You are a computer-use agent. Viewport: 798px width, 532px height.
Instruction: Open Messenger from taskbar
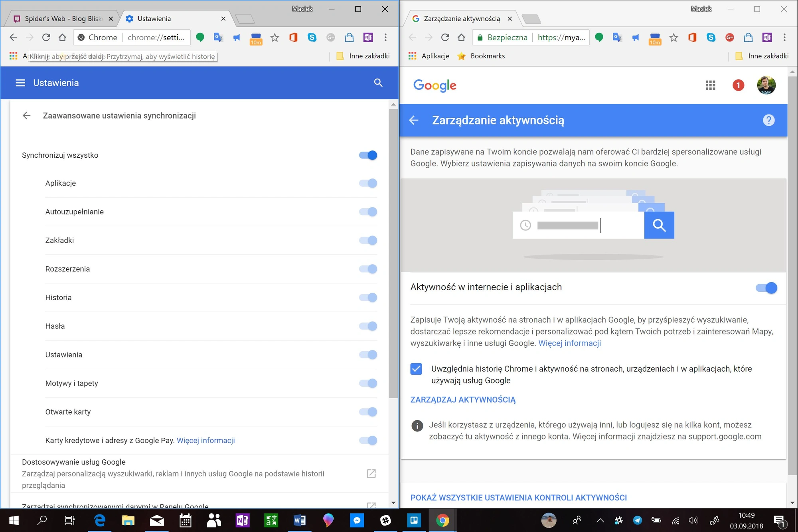coord(357,520)
